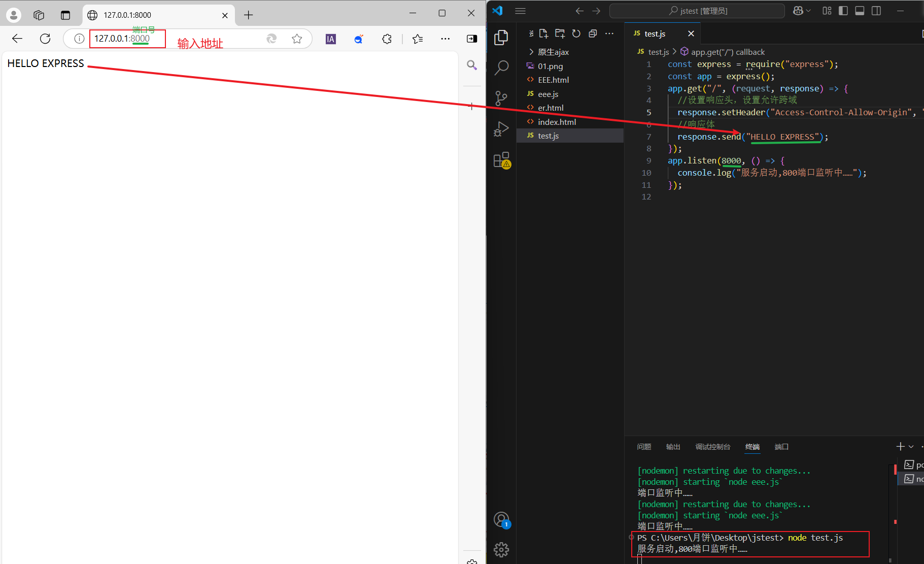Toggle the bottom panel visibility

coord(860,11)
